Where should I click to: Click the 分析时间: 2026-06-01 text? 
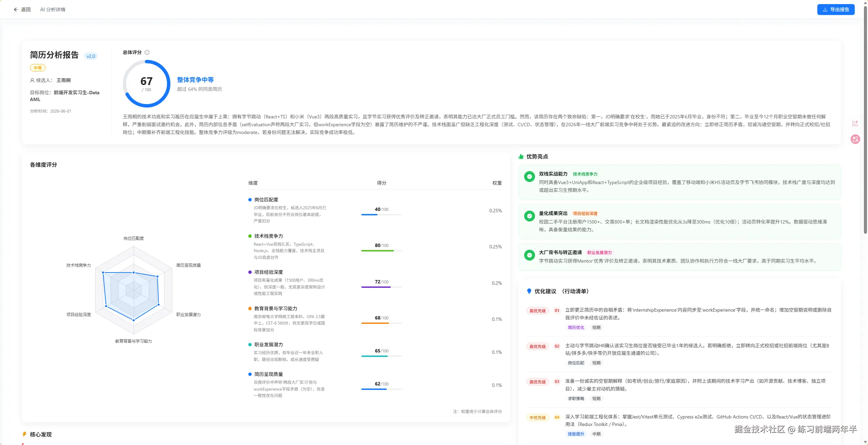pos(51,111)
